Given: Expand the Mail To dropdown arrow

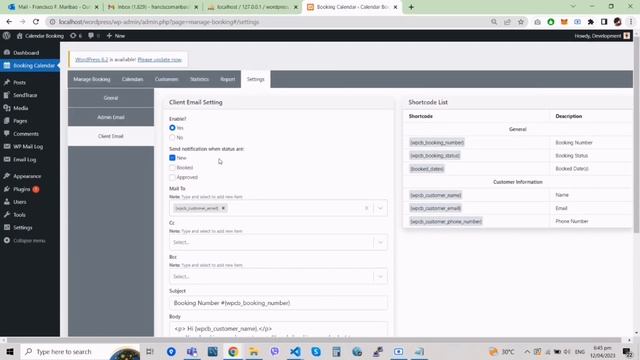Looking at the screenshot, I should click(380, 208).
